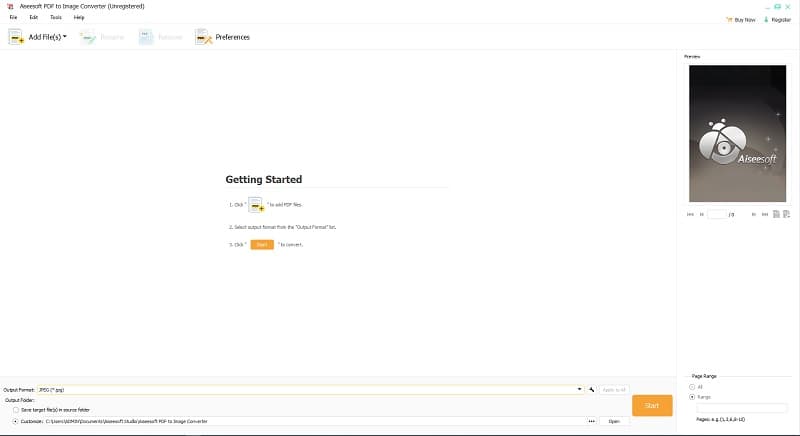Click the wrench output settings icon

pos(591,390)
